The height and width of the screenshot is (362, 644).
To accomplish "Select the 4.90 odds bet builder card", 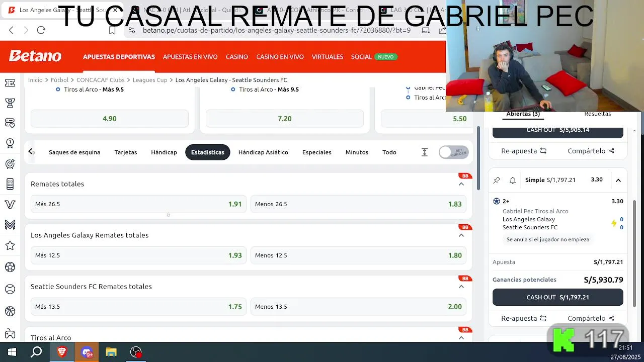I will pyautogui.click(x=110, y=119).
